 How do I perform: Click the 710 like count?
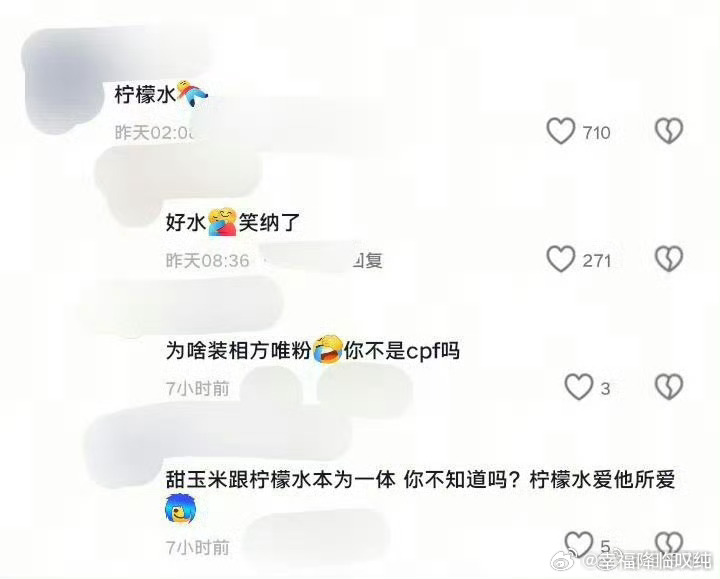coord(596,133)
